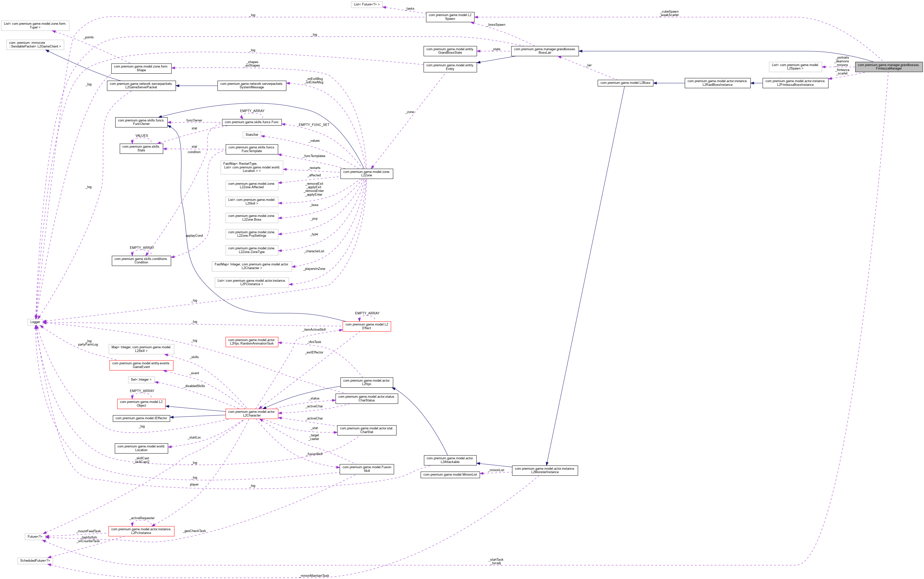Image resolution: width=924 pixels, height=579 pixels.
Task: Open the CharStat class node
Action: [x=367, y=430]
